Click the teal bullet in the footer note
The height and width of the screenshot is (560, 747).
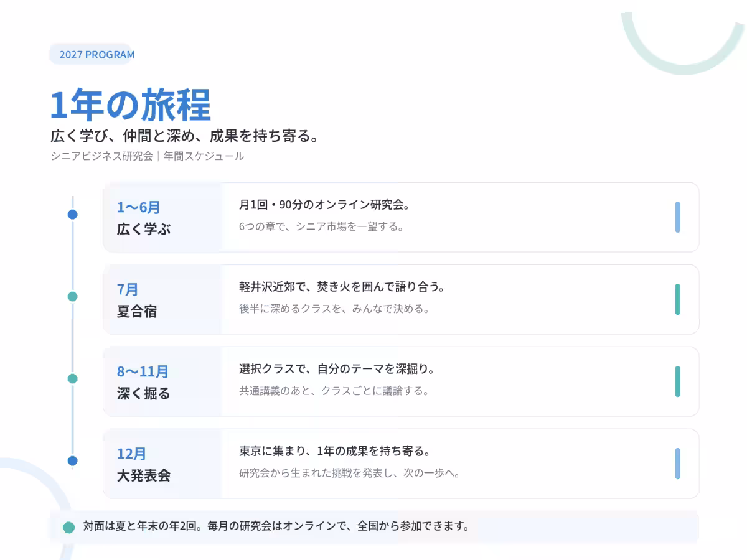pyautogui.click(x=69, y=527)
